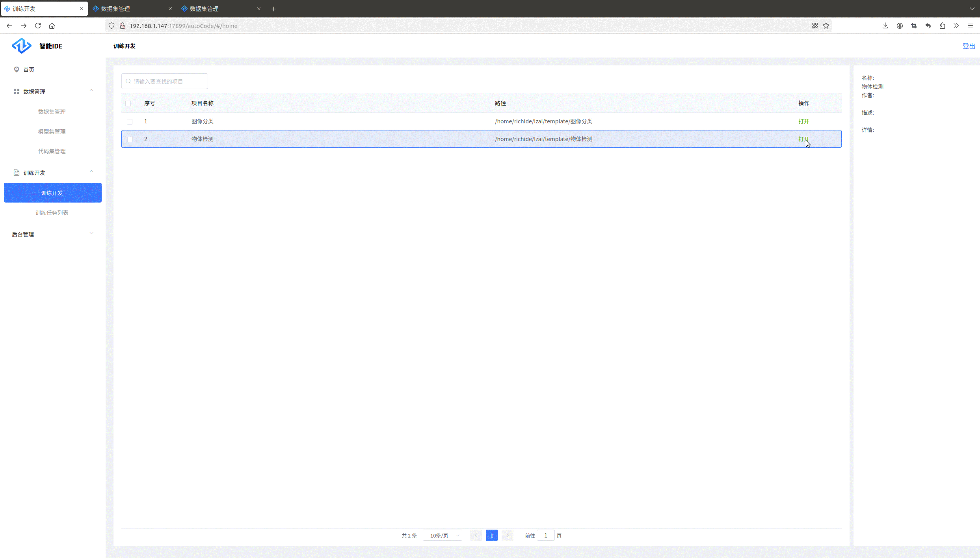Toggle the select-all header checkbox
This screenshot has height=558, width=980.
128,104
